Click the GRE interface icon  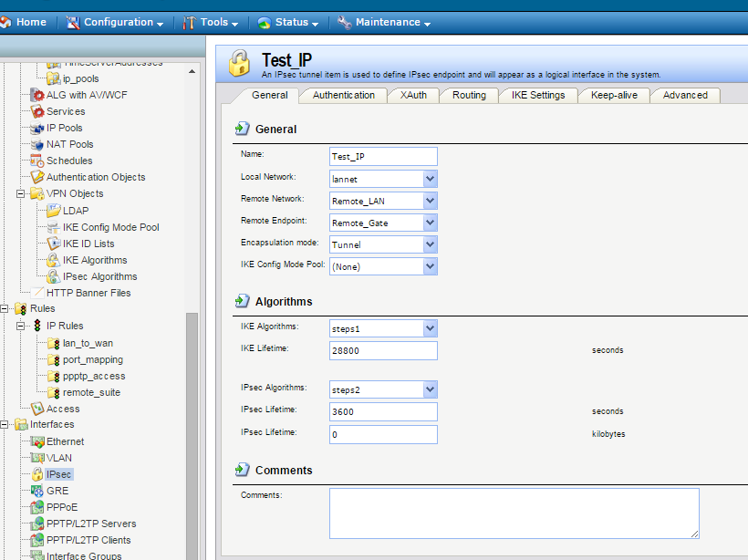(x=37, y=491)
